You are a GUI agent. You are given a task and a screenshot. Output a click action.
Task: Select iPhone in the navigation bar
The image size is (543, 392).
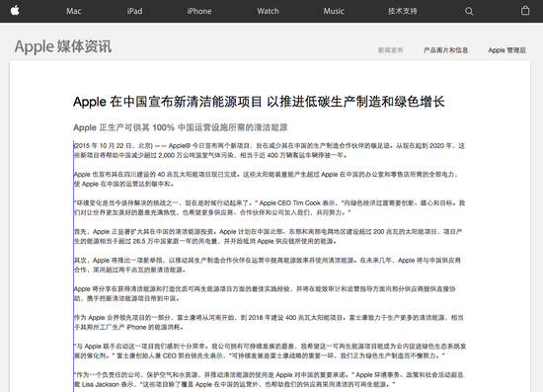click(199, 11)
